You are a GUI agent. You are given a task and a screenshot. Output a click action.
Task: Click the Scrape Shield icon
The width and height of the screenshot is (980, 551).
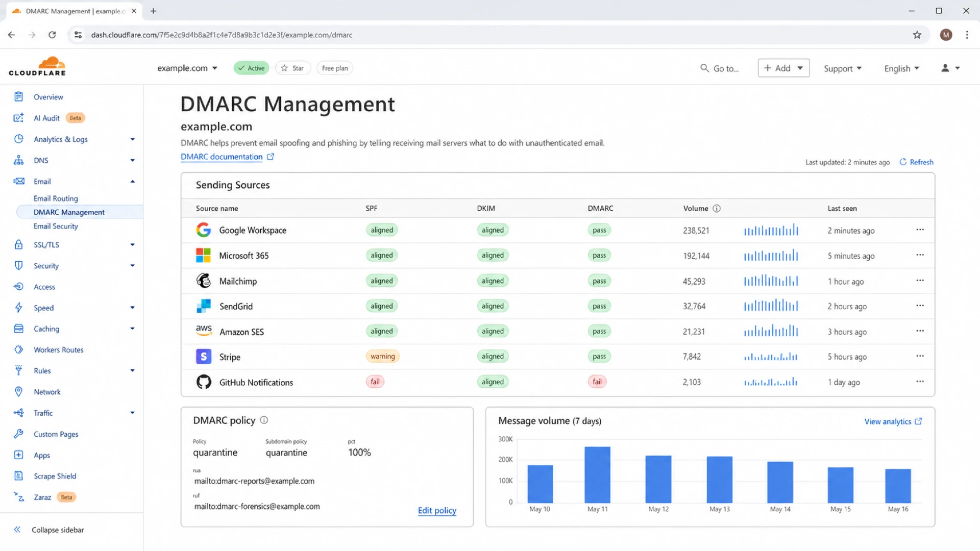click(x=19, y=476)
